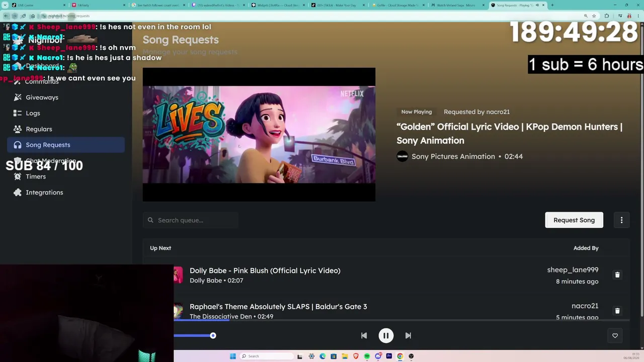Click the "Requested by nacro21" text
This screenshot has width=644, height=362.
pyautogui.click(x=476, y=112)
